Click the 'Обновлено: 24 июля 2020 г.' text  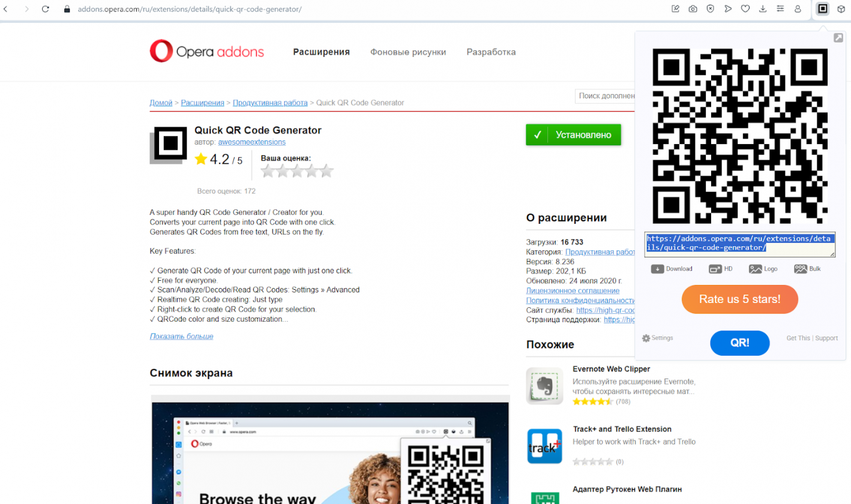point(574,281)
